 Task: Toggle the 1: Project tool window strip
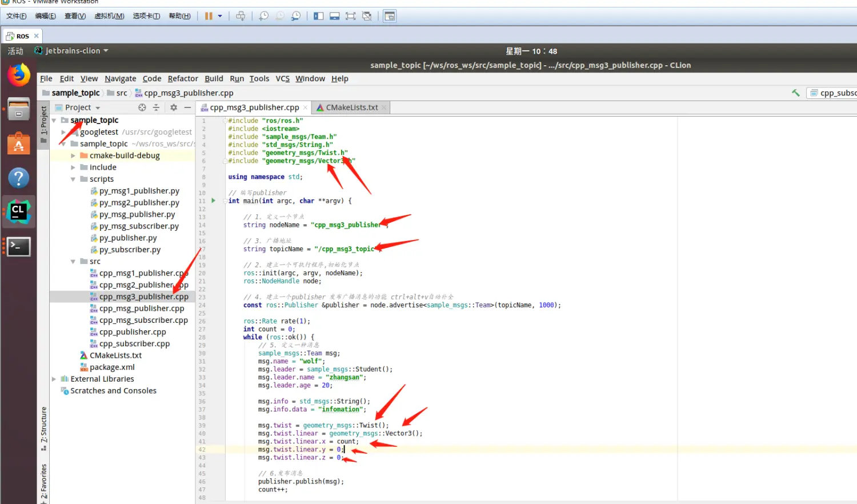point(43,124)
